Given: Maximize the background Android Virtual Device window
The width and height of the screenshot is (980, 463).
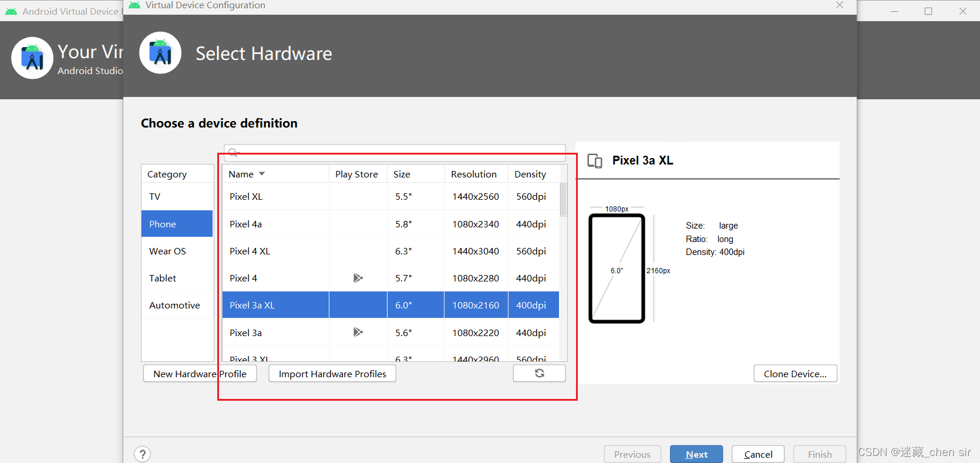Looking at the screenshot, I should click(928, 11).
